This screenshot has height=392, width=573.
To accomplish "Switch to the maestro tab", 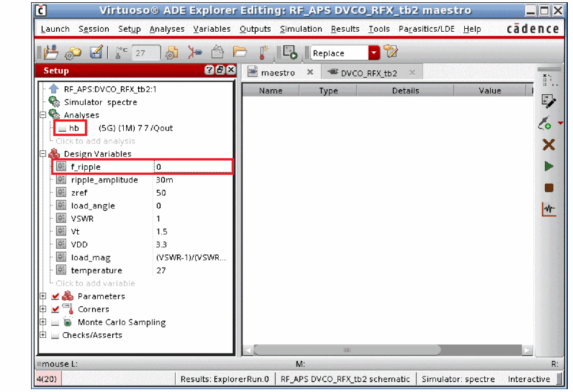I will click(278, 73).
